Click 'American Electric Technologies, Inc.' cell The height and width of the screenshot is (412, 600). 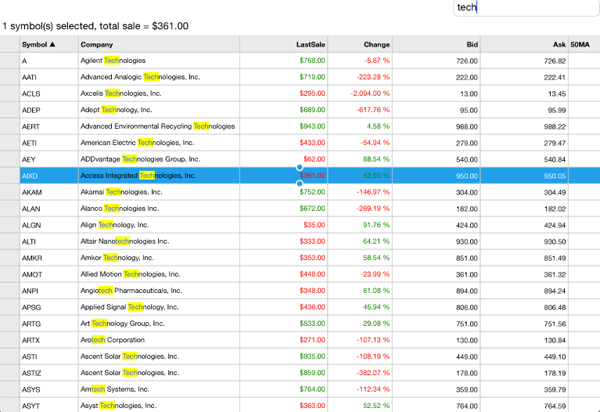(159, 143)
